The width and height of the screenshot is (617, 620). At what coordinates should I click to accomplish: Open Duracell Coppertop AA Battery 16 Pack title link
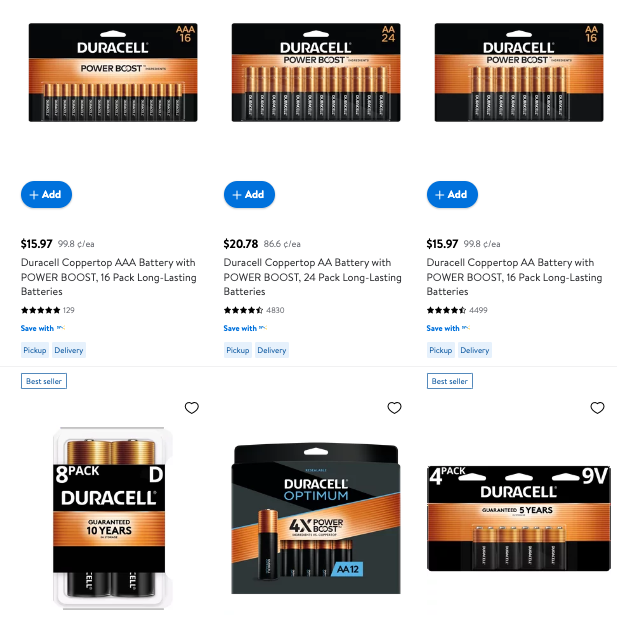pos(514,277)
